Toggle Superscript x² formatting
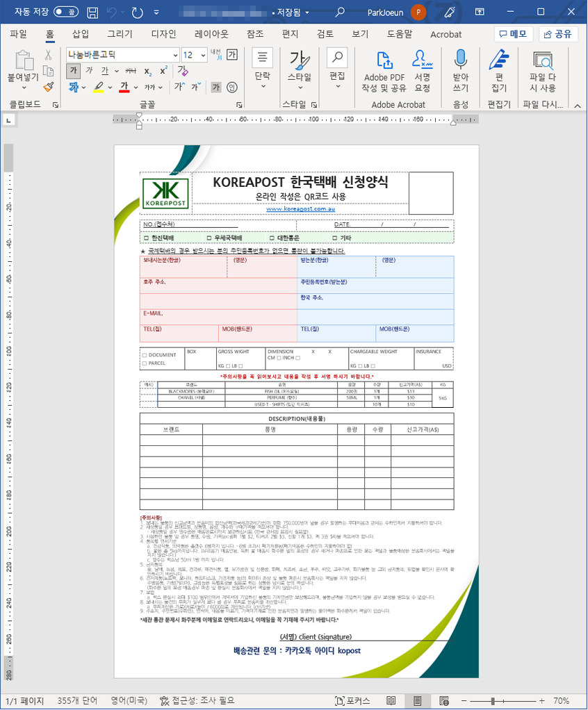 tap(163, 71)
